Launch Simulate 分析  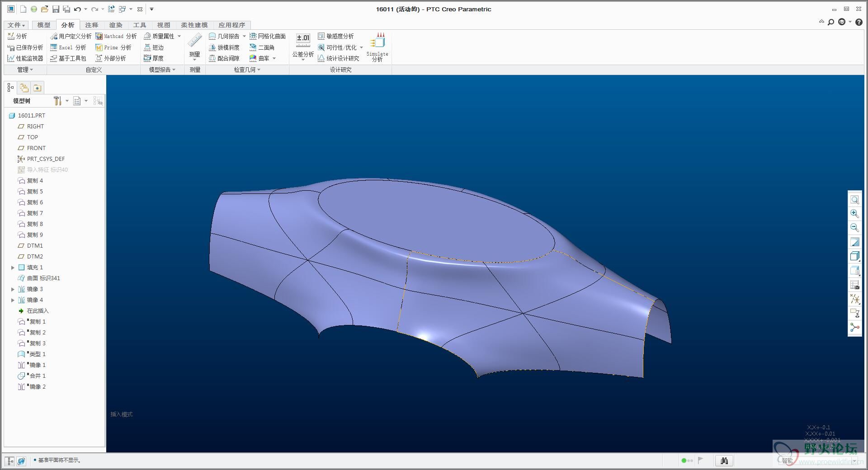coord(377,47)
